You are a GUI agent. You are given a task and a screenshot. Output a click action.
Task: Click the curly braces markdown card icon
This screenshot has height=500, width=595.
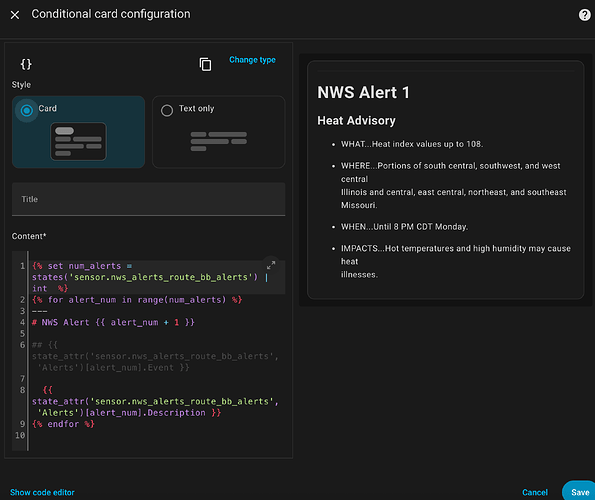point(26,64)
